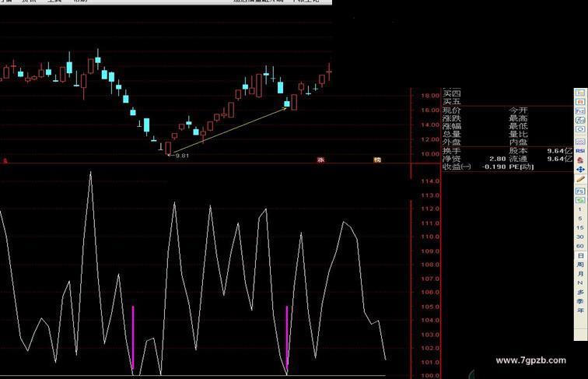Open the Fz tool icon

point(580,111)
